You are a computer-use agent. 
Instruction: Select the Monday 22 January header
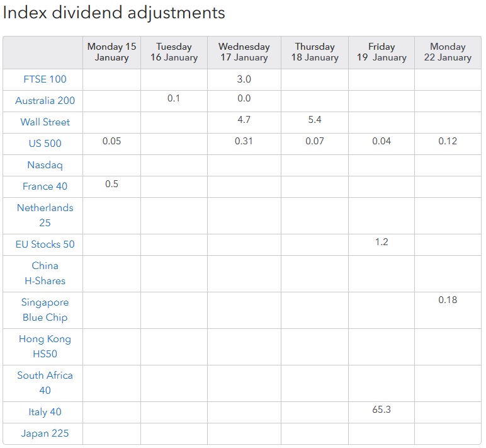448,52
